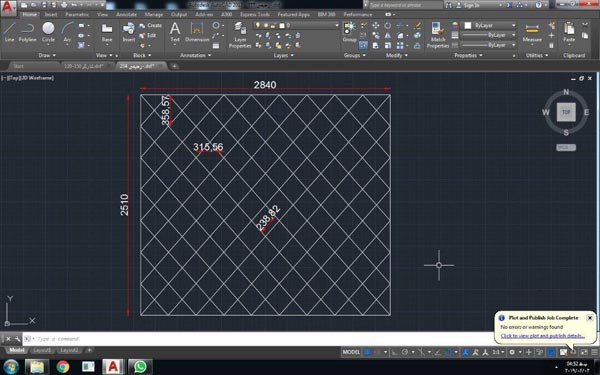Click the Table icon in Annotation panel
Screen dimensions: 600x375
click(216, 46)
